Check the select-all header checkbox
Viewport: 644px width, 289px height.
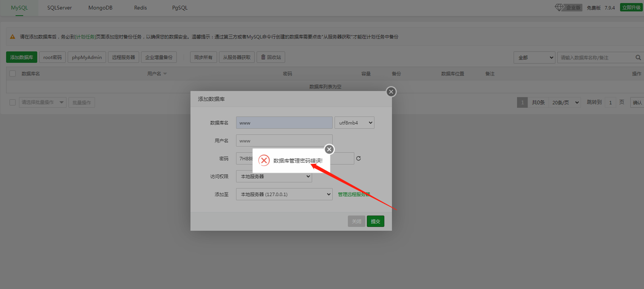[13, 73]
